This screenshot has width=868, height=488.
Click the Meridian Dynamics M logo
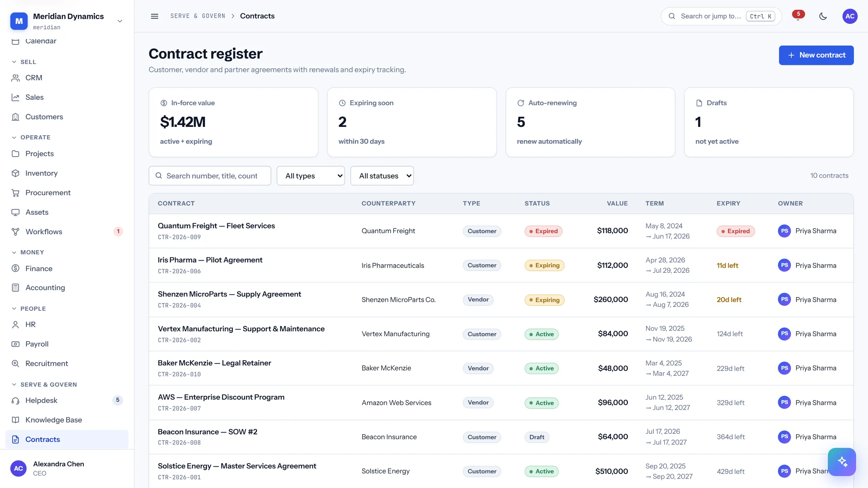point(19,21)
